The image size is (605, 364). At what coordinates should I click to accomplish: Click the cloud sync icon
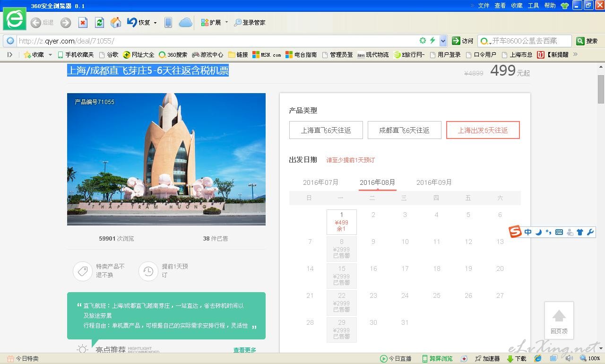(x=185, y=22)
